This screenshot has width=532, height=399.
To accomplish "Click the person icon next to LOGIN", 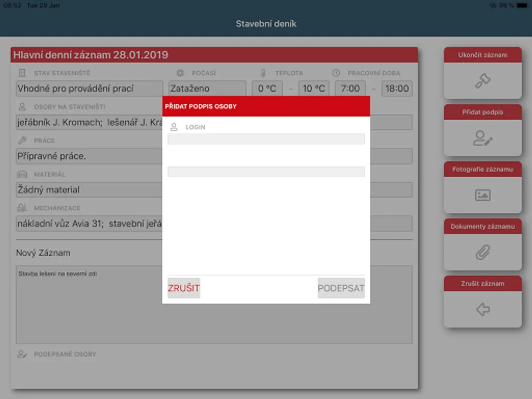I will click(x=174, y=127).
